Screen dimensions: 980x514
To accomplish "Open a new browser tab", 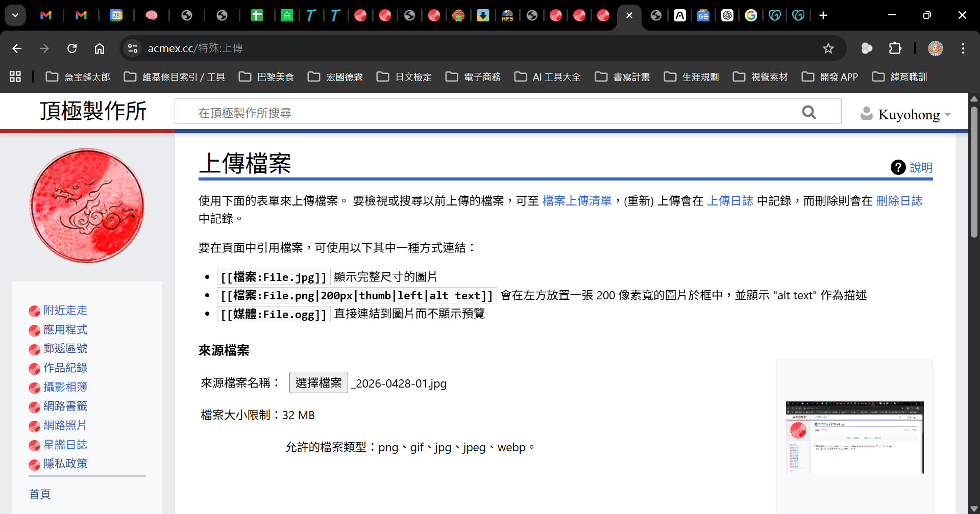I will pyautogui.click(x=823, y=15).
